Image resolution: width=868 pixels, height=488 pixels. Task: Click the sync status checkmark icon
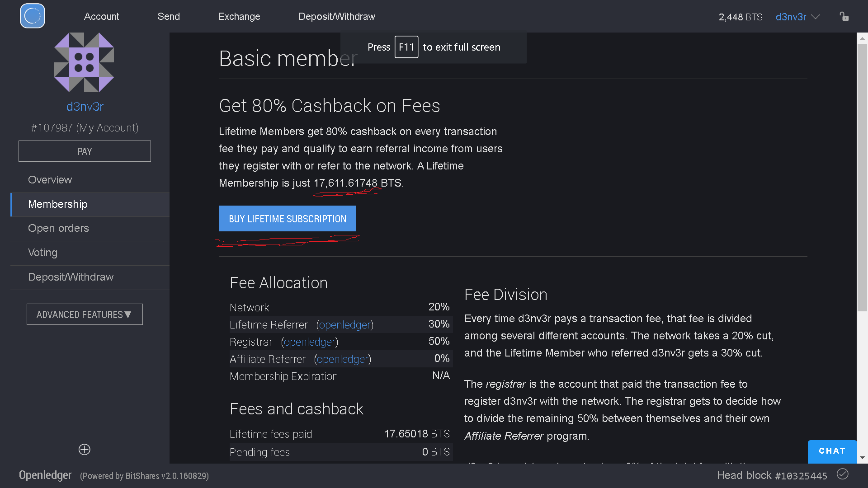(x=843, y=474)
